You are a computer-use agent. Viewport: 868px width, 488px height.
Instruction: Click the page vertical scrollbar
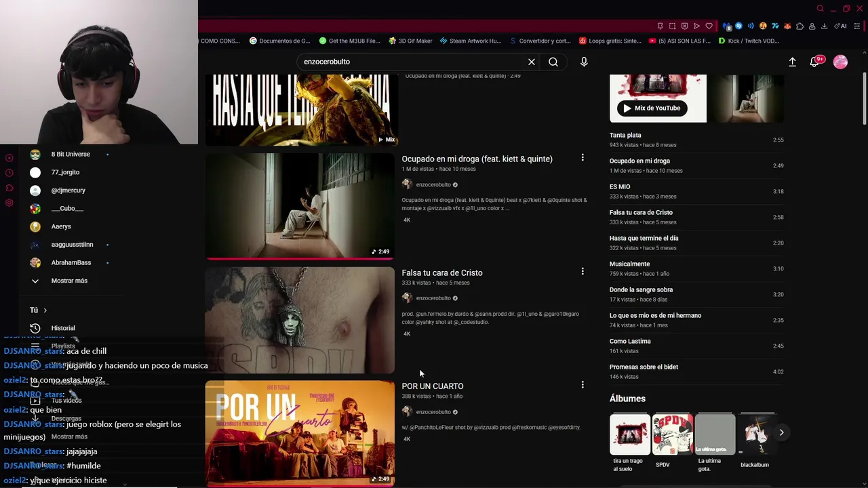[864, 99]
